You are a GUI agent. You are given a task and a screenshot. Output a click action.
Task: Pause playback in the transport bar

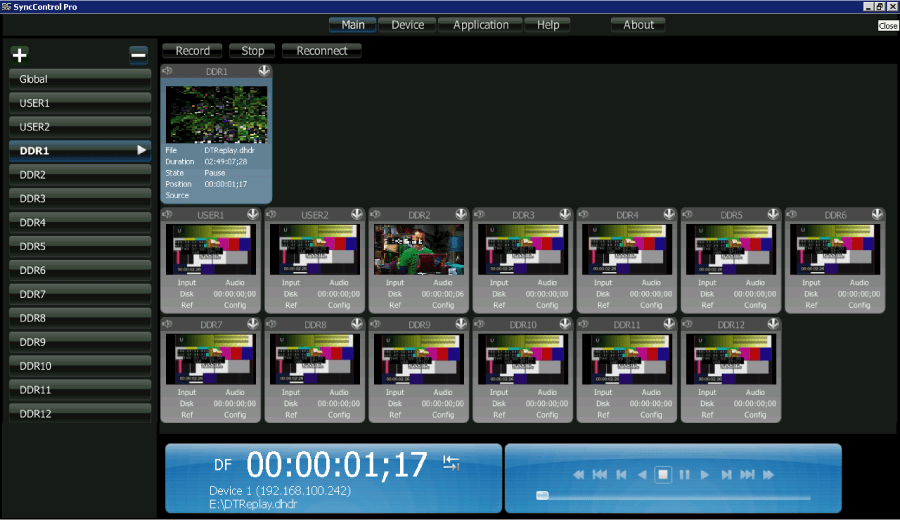pyautogui.click(x=684, y=475)
